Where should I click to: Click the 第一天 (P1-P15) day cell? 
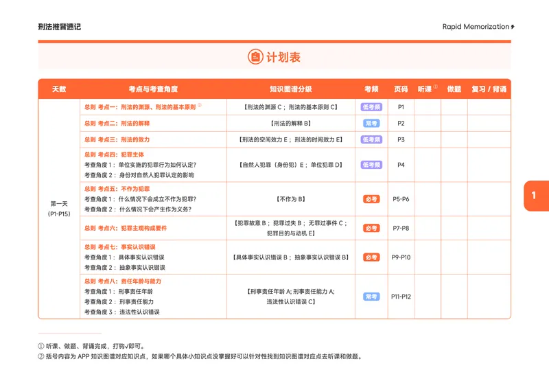tap(59, 209)
